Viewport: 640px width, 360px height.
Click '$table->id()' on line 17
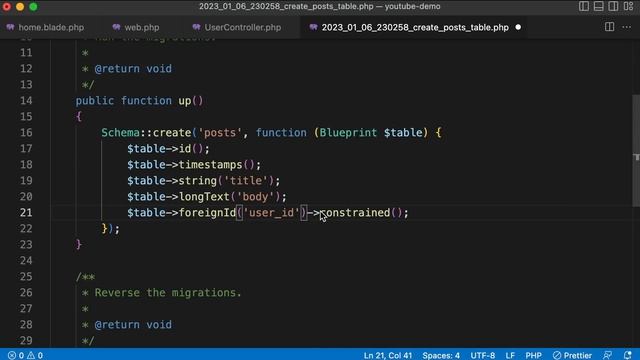point(165,149)
